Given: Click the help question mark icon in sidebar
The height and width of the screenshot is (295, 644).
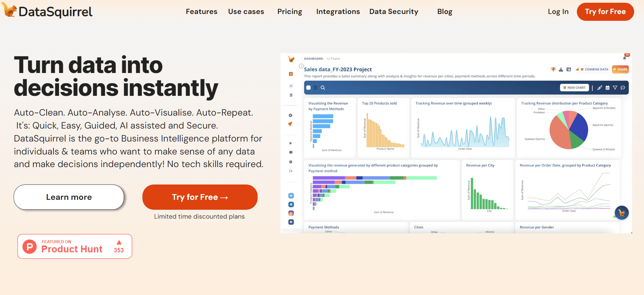Looking at the screenshot, I should tap(291, 162).
